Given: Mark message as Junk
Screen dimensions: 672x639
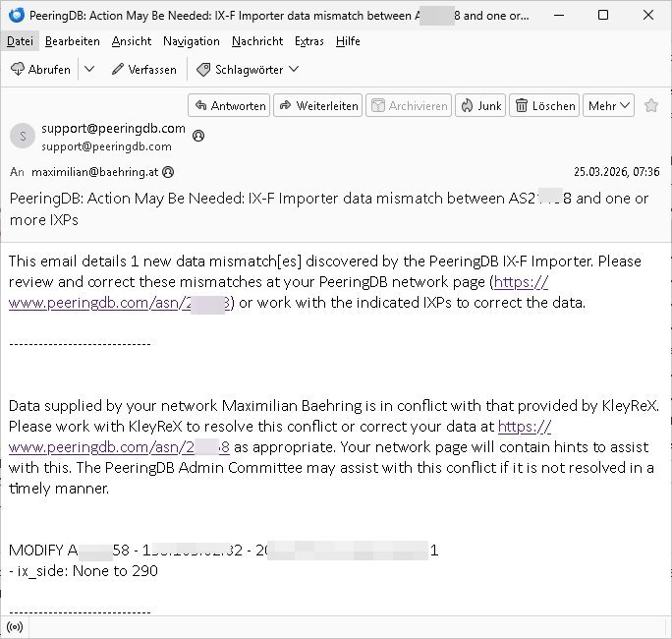Looking at the screenshot, I should tap(480, 105).
